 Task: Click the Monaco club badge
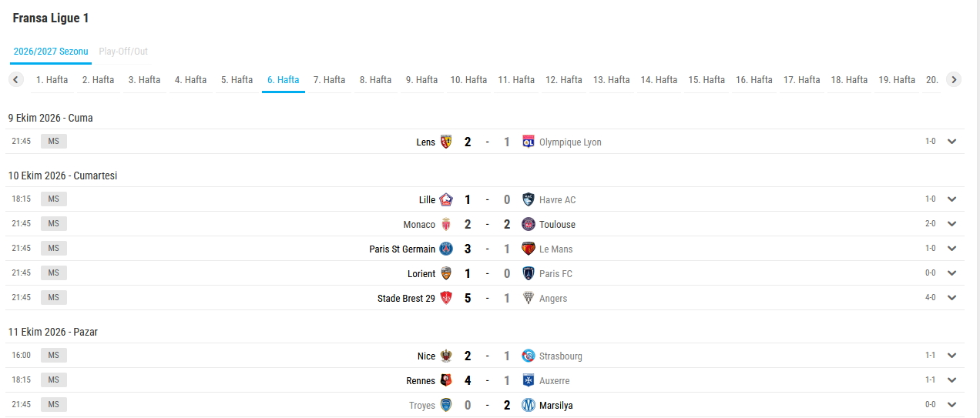click(x=446, y=224)
